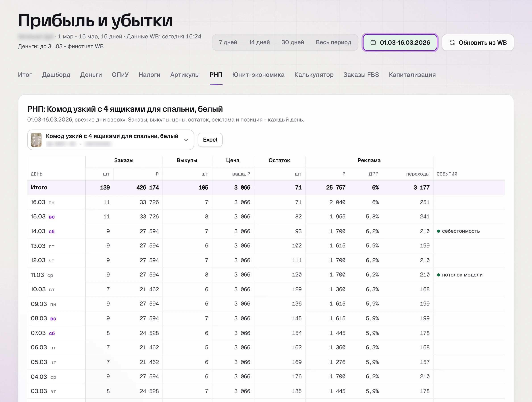This screenshot has width=532, height=402.
Task: Click the 25 757 ad spend total
Action: (x=335, y=188)
